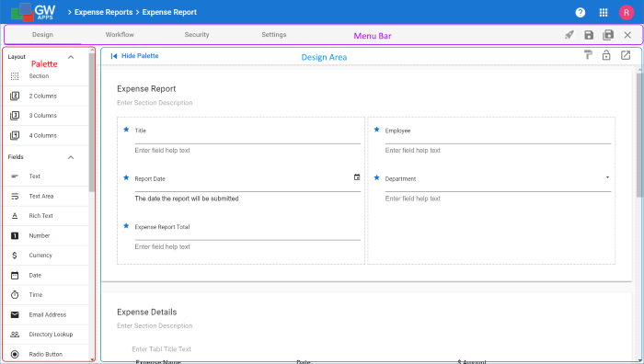Image resolution: width=644 pixels, height=364 pixels.
Task: Open the Department dropdown arrow
Action: (607, 177)
